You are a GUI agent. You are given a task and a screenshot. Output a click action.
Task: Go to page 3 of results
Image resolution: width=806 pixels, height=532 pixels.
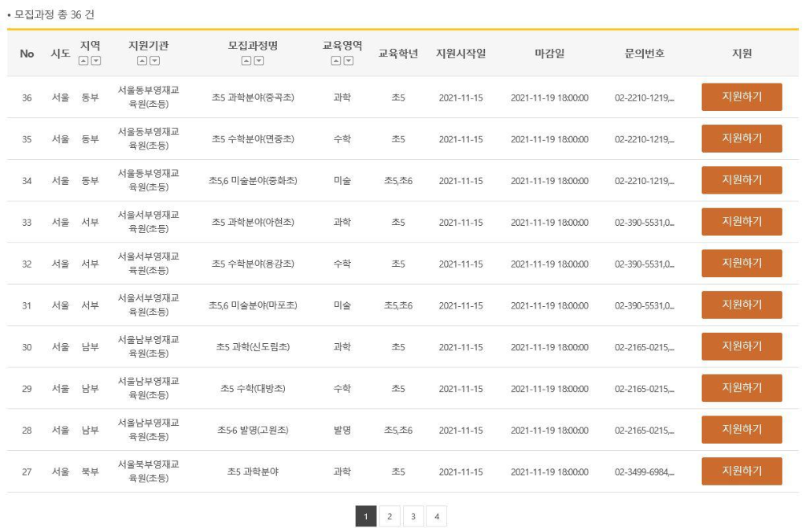point(413,516)
